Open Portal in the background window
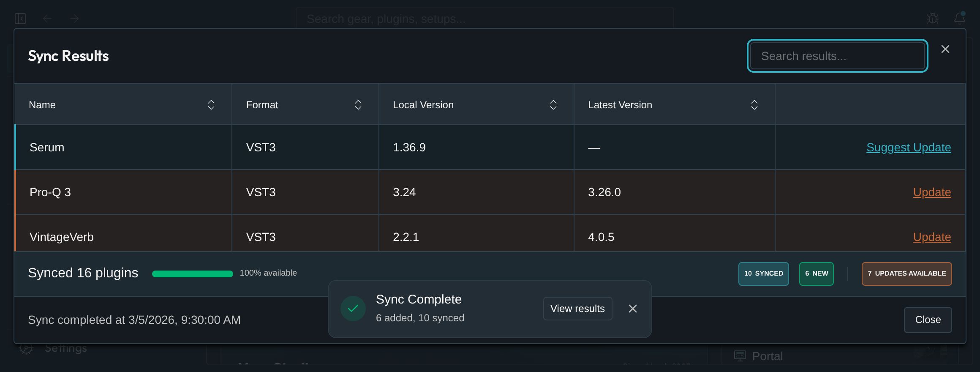The width and height of the screenshot is (980, 372). pyautogui.click(x=767, y=356)
